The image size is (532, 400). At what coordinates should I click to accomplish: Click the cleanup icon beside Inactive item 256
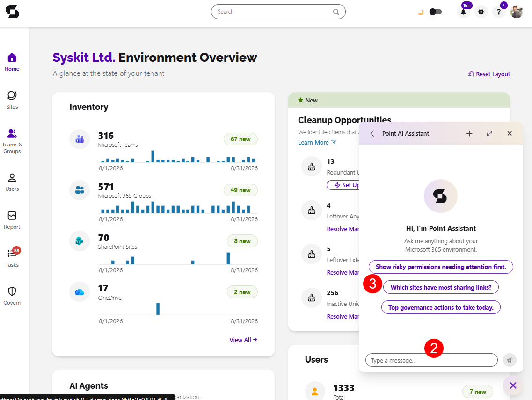(312, 298)
